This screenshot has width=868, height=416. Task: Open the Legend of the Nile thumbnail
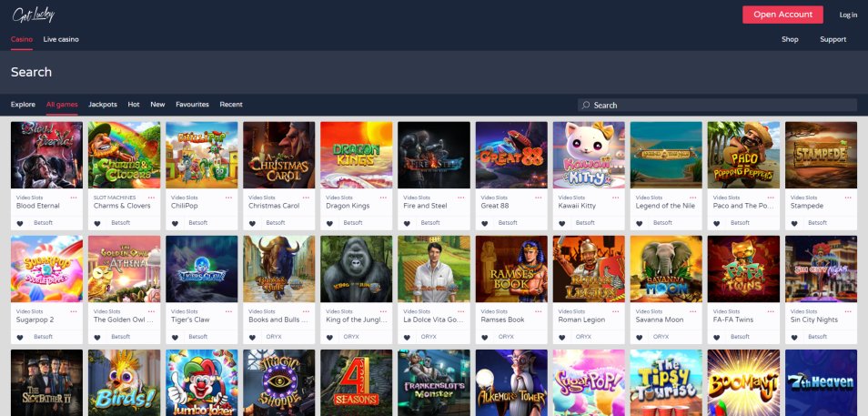click(666, 155)
